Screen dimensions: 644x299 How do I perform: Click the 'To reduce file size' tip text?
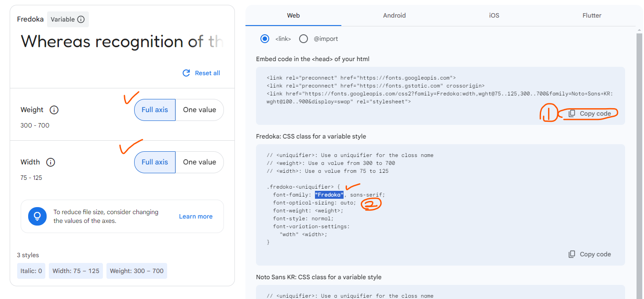[x=106, y=216]
